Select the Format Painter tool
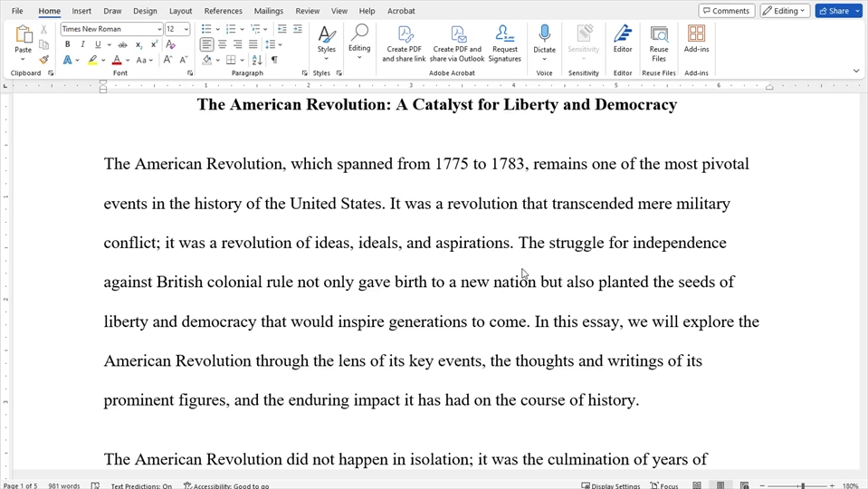 pos(43,60)
